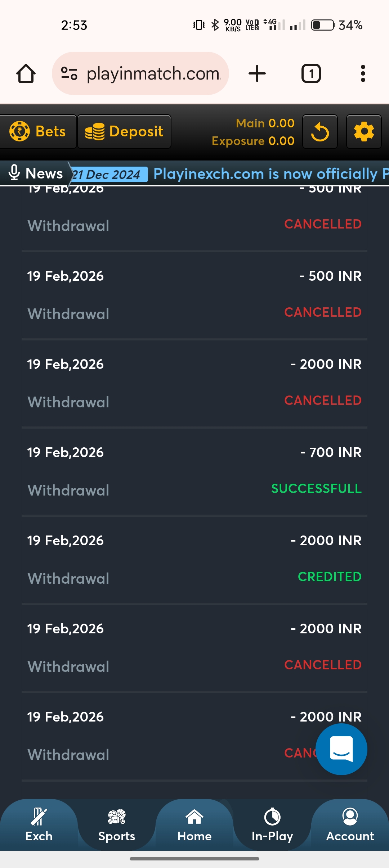Tap the browser home icon
This screenshot has height=868, width=389.
pyautogui.click(x=26, y=74)
